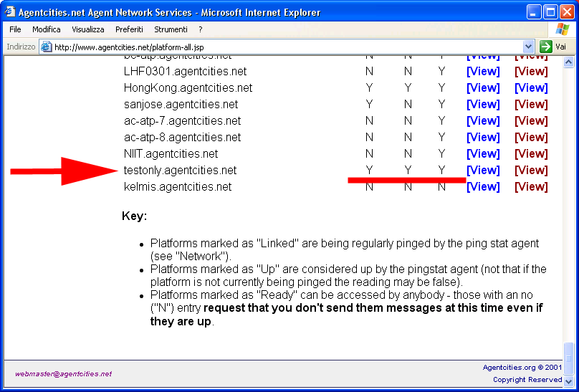The height and width of the screenshot is (392, 579).
Task: Click red View link for testonly.agentcities.net
Action: pos(531,171)
